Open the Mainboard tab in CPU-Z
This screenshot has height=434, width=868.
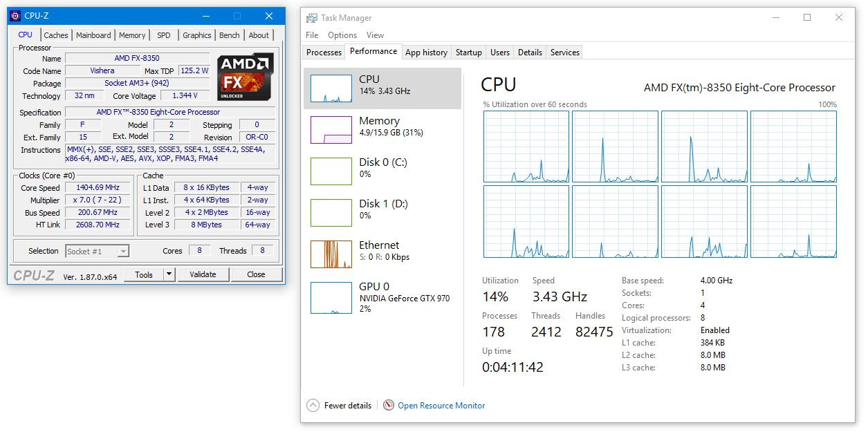click(93, 35)
